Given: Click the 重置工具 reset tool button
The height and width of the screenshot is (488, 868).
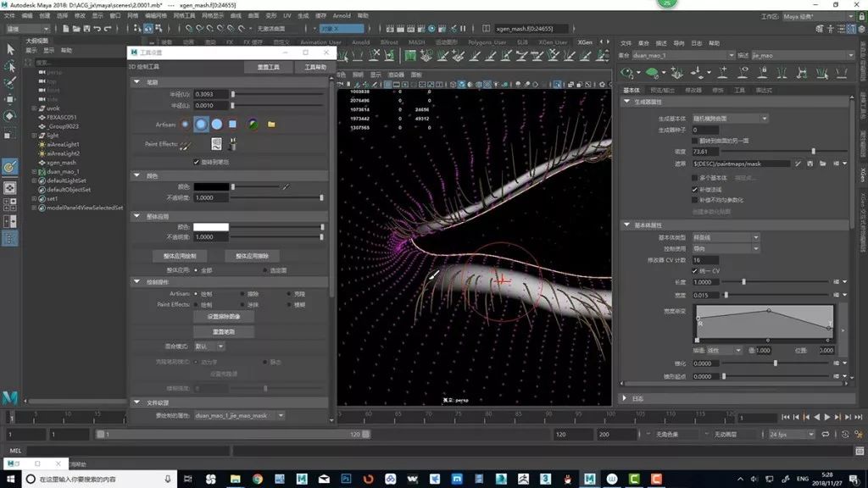Looking at the screenshot, I should (x=269, y=67).
